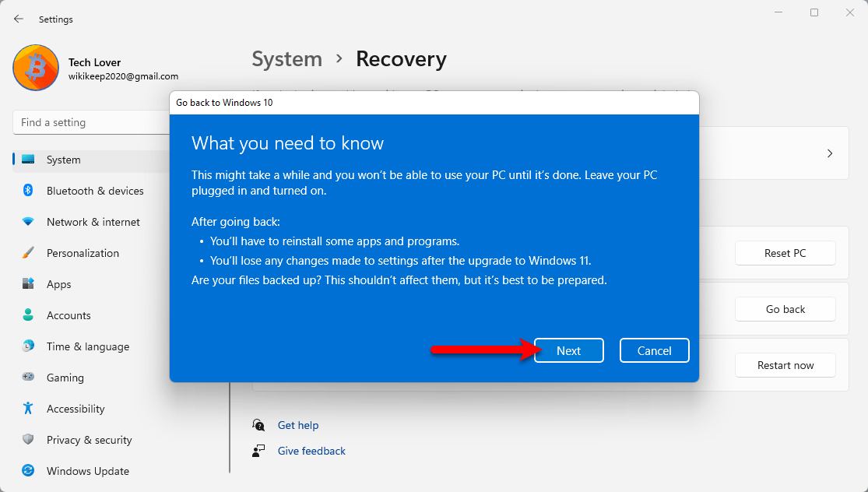This screenshot has width=868, height=492.
Task: Click the Accounts person icon
Action: pos(28,315)
